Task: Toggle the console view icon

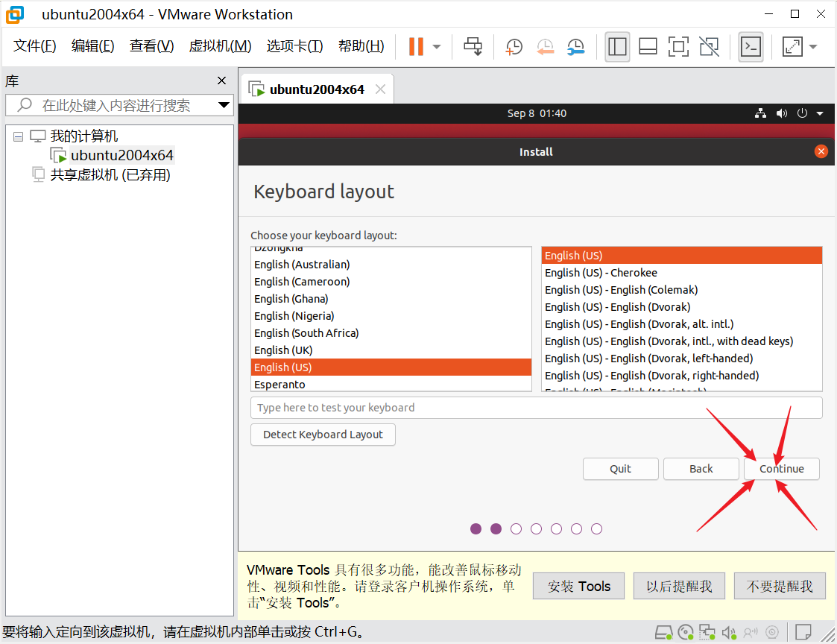Action: point(751,46)
